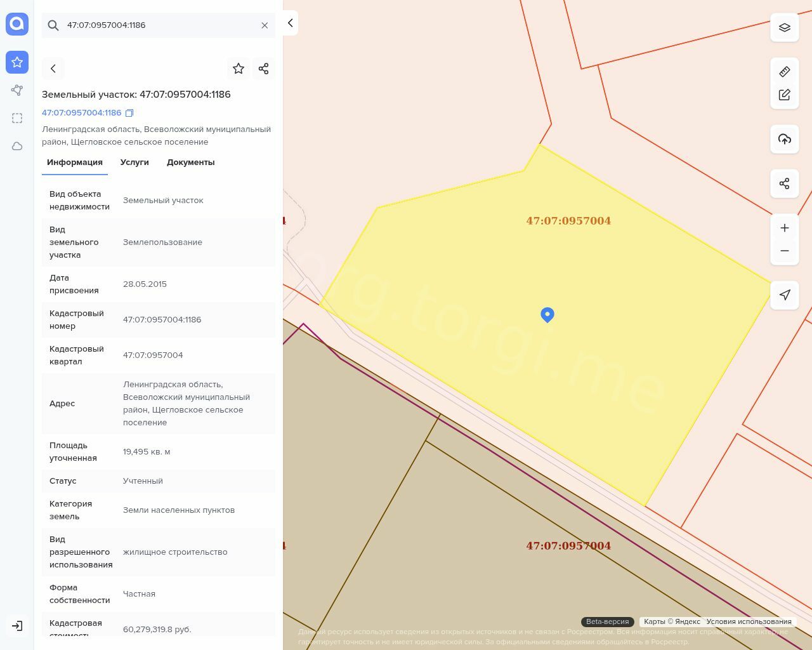Copy the cadastral number 47:07:0957004:1186
Screen dimensions: 812x650
click(129, 113)
